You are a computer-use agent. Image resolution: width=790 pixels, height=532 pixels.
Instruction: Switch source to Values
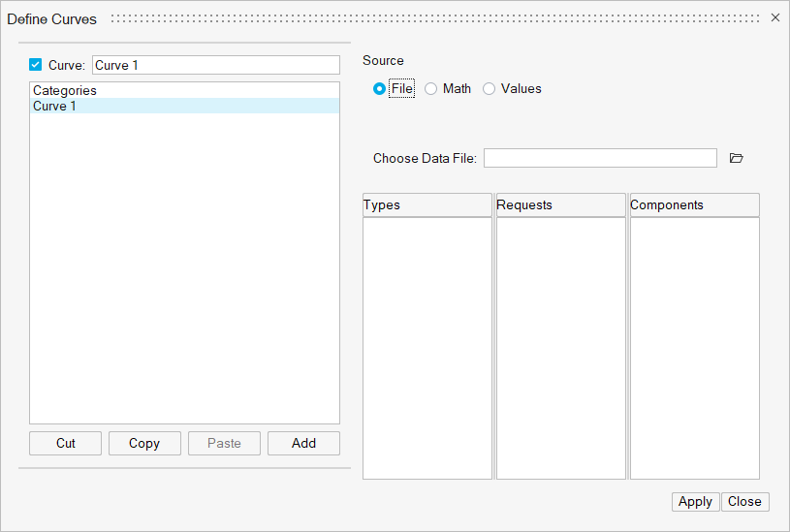pyautogui.click(x=490, y=89)
